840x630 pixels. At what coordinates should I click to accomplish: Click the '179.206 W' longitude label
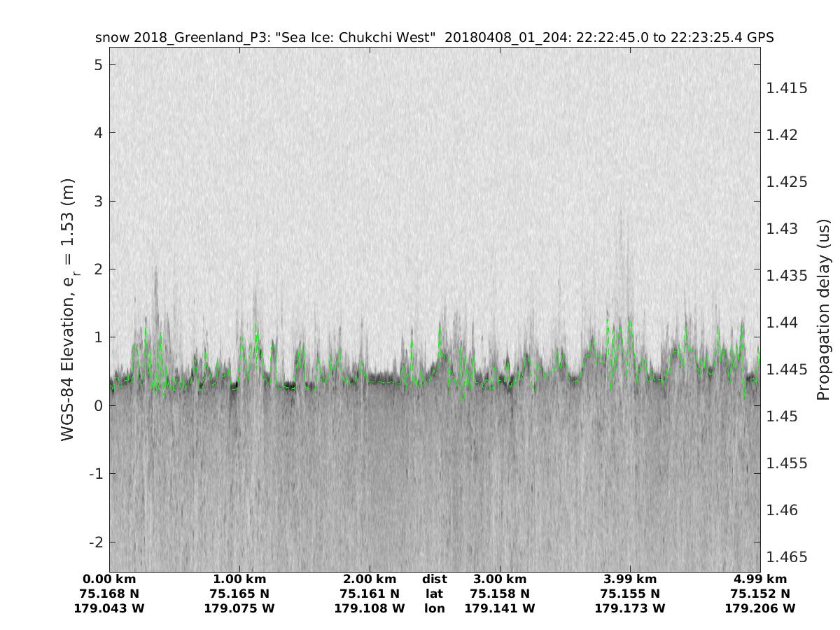[760, 608]
